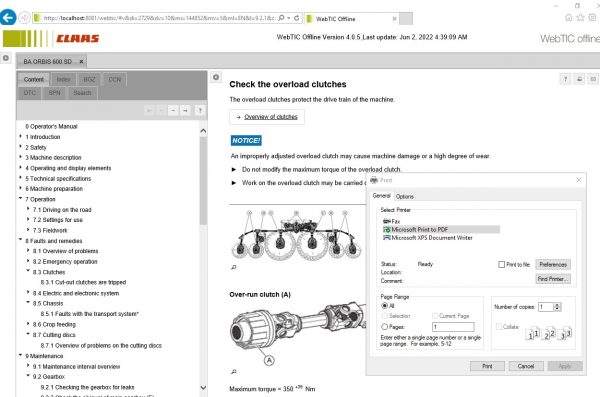Open 0 Operator's Manual entry

click(x=51, y=126)
